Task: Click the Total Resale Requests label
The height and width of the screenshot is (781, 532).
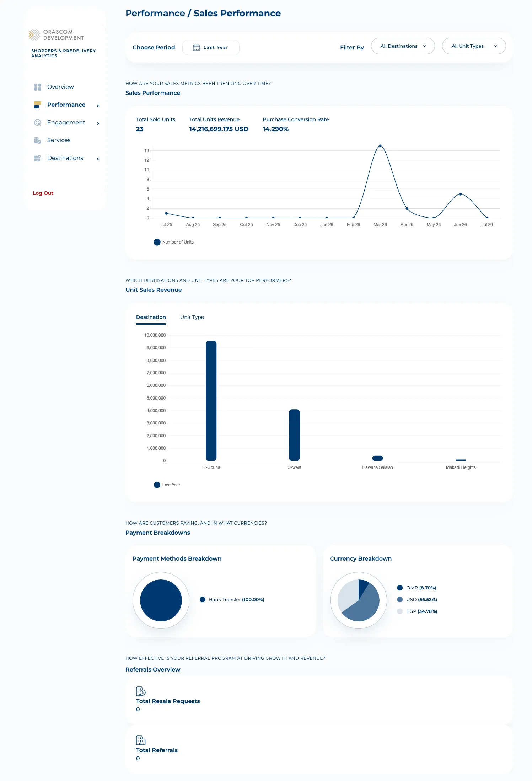Action: [x=168, y=701]
